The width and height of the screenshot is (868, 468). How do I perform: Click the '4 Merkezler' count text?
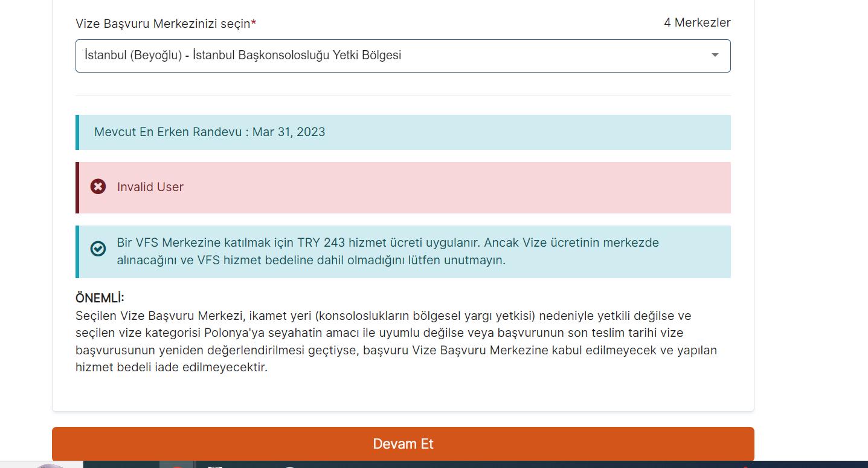697,23
